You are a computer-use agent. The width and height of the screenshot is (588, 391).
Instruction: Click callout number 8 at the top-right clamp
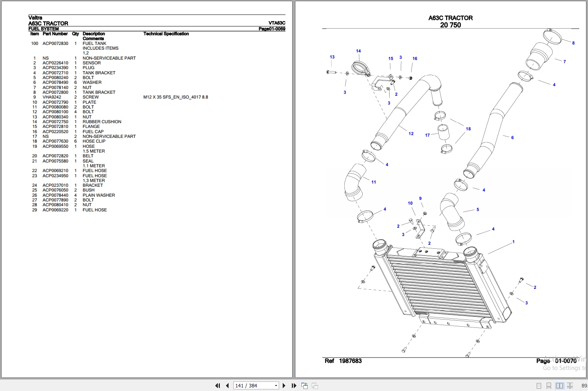573,43
